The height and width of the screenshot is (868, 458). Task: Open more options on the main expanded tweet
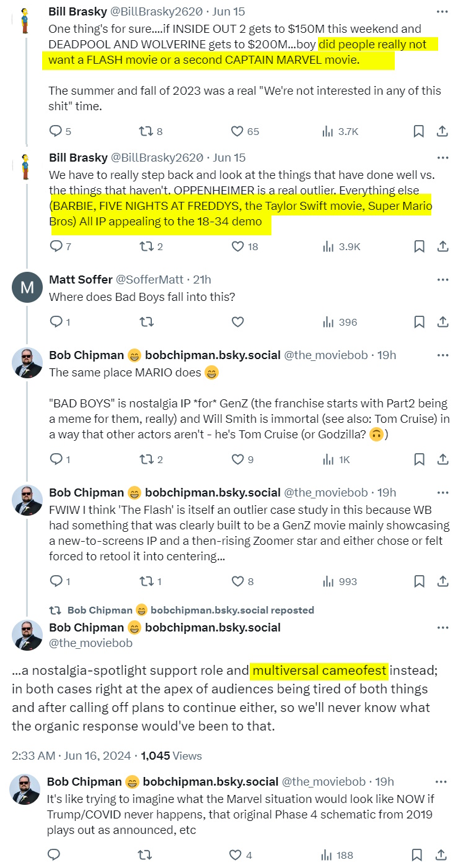(x=442, y=627)
